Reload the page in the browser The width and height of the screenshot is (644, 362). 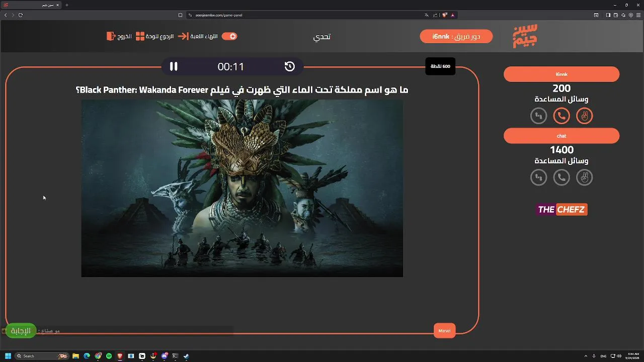(x=21, y=15)
